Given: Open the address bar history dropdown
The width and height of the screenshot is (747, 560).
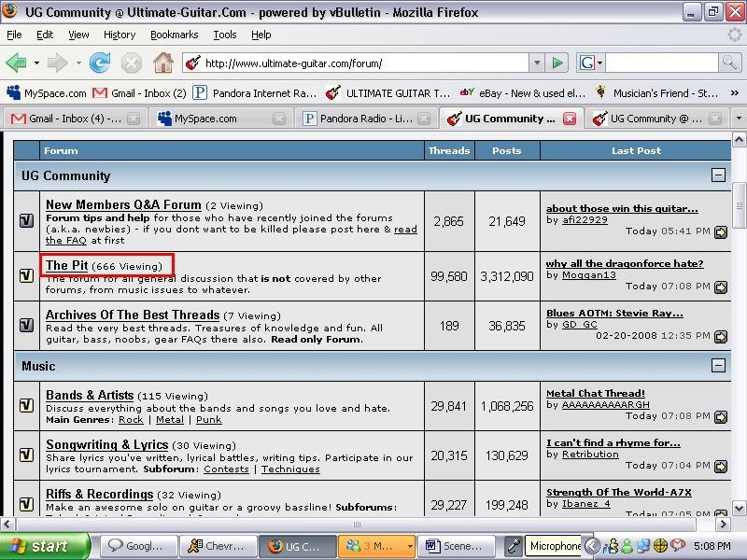Looking at the screenshot, I should pos(537,63).
